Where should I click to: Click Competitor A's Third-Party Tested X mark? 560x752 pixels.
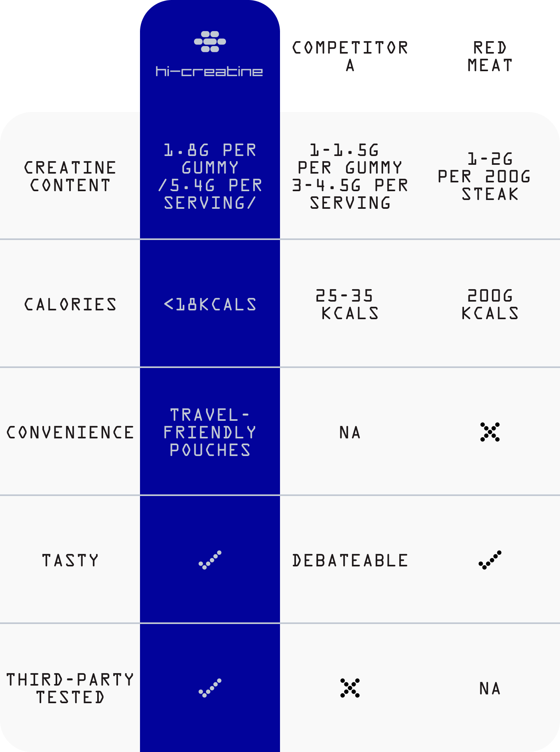(x=350, y=688)
